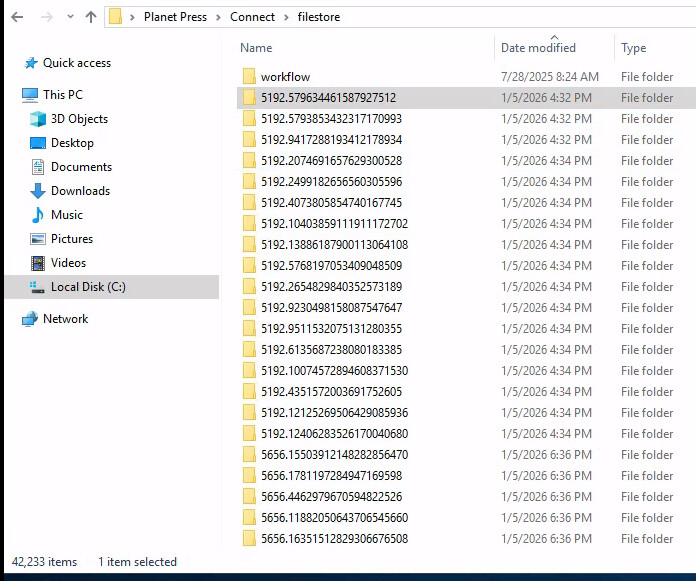Viewport: 696px width, 581px height.
Task: Click the Type column header
Action: [x=634, y=48]
